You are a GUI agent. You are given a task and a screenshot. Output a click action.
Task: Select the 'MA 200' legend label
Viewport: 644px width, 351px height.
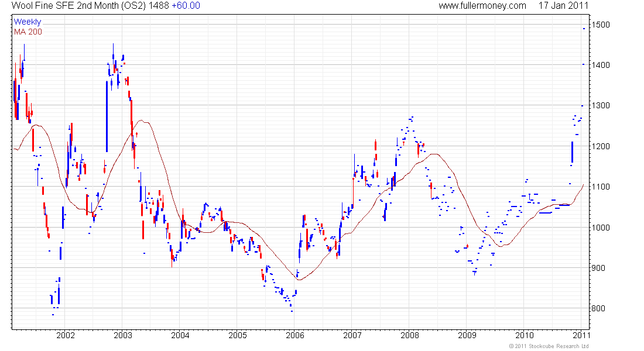(x=28, y=32)
